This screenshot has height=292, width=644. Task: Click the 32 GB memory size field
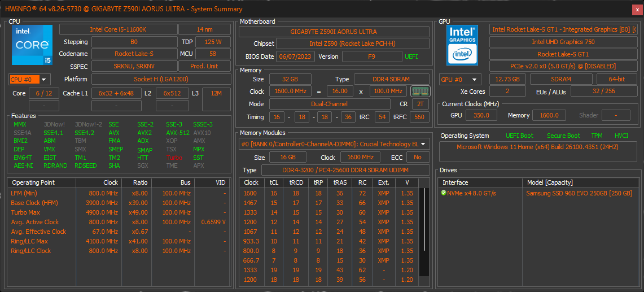pyautogui.click(x=290, y=79)
